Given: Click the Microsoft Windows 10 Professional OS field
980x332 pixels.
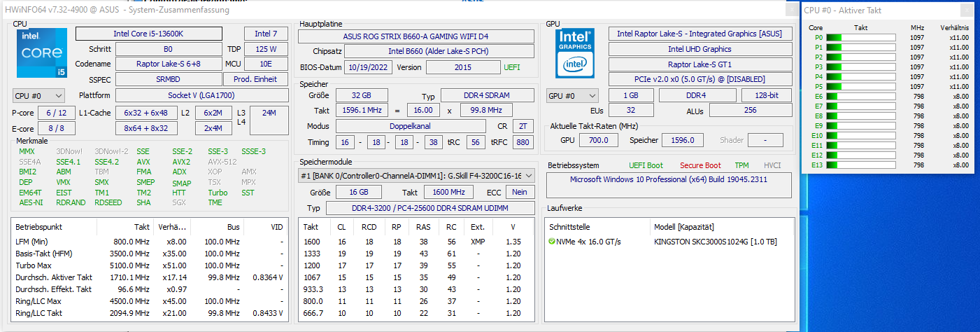Looking at the screenshot, I should click(x=669, y=185).
